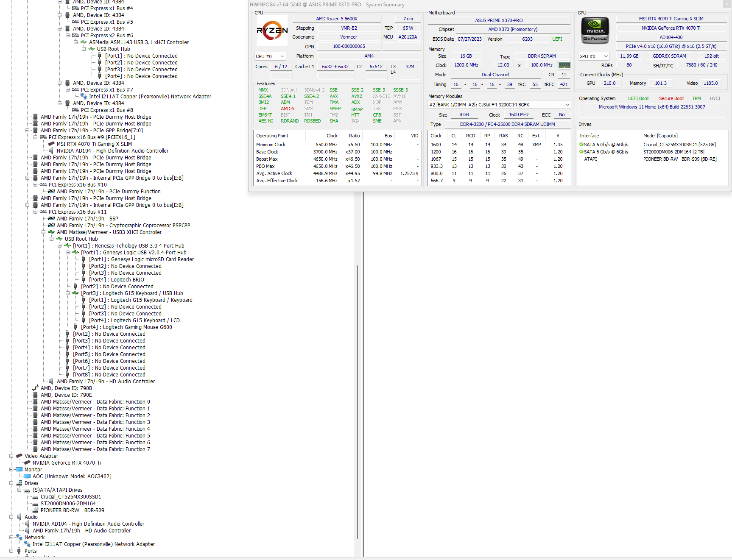Click the Intel I211AT adapter icon under Bus #7
732x560 pixels.
click(x=84, y=97)
